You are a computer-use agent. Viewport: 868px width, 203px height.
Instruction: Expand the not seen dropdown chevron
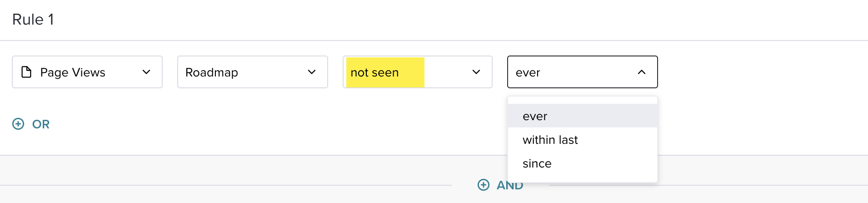[476, 72]
